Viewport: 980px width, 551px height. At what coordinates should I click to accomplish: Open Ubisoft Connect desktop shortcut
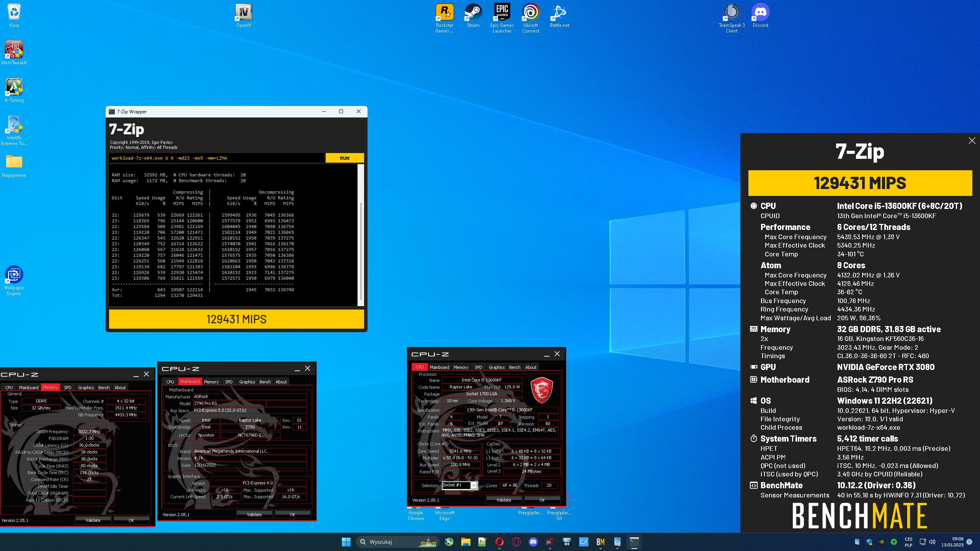531,18
